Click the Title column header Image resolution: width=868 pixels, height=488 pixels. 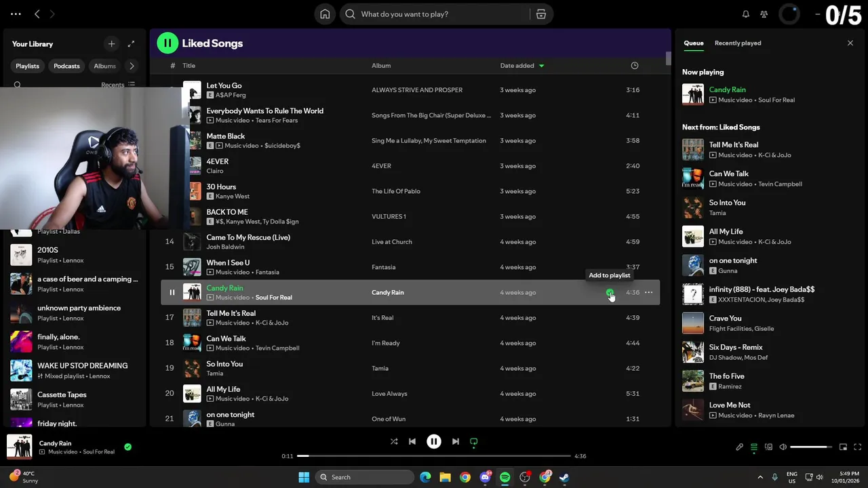(x=189, y=66)
